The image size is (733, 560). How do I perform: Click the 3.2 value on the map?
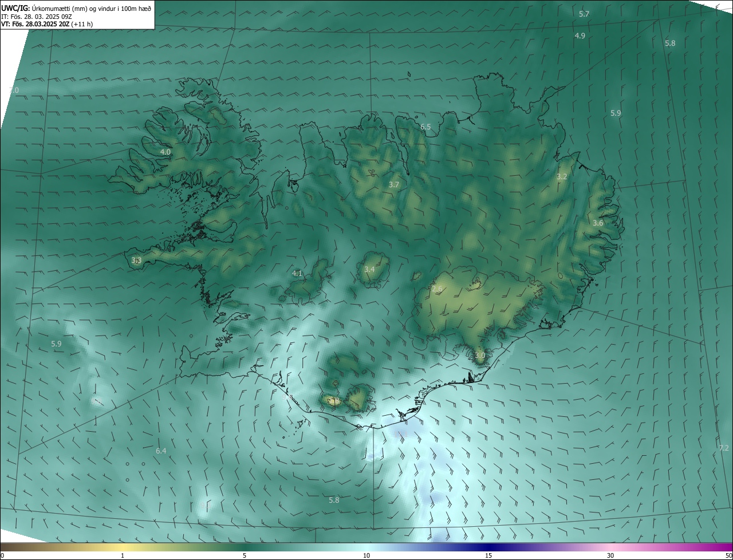click(562, 177)
